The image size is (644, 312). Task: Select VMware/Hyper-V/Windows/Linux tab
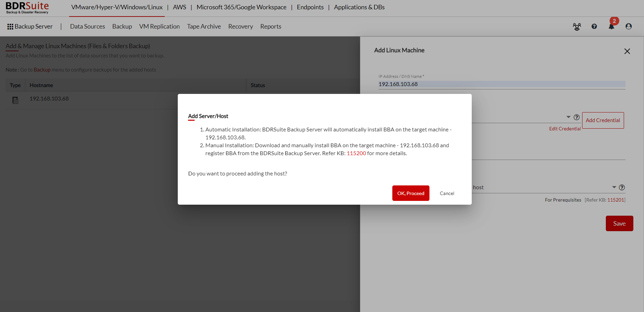(117, 7)
